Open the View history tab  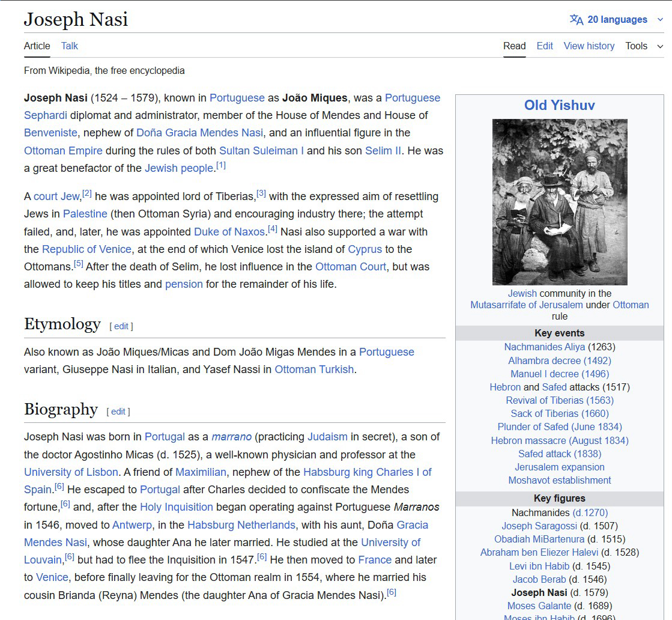(x=589, y=46)
